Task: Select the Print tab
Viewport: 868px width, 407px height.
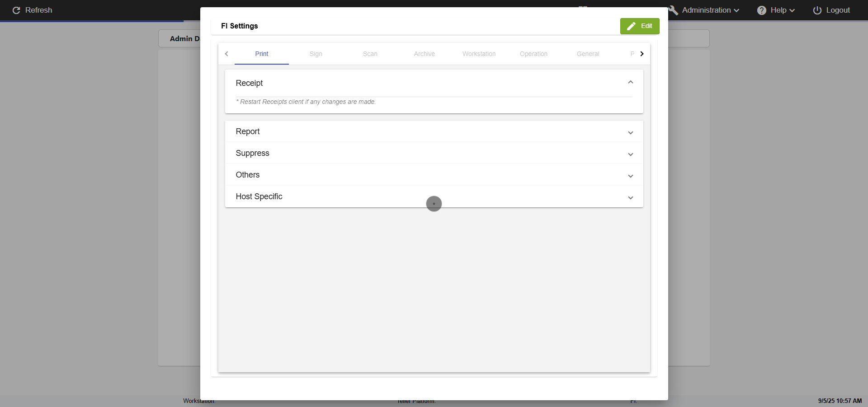Action: [262, 54]
